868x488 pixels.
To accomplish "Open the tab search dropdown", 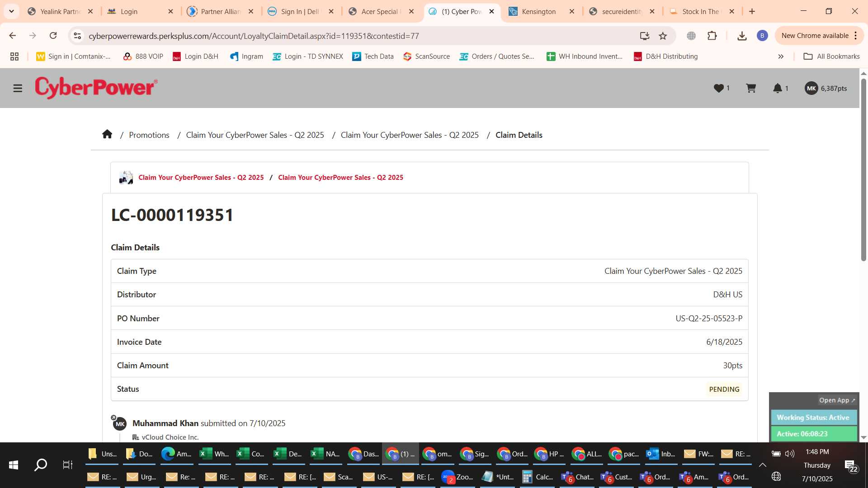I will click(x=11, y=11).
